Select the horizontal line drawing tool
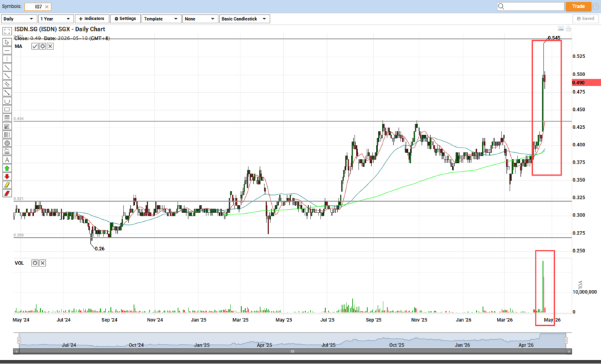 (7, 50)
